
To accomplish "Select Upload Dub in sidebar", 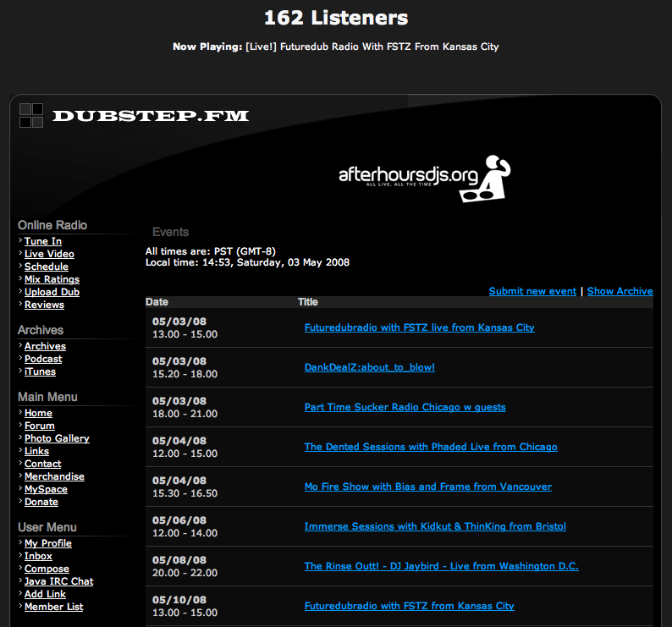I will point(52,292).
